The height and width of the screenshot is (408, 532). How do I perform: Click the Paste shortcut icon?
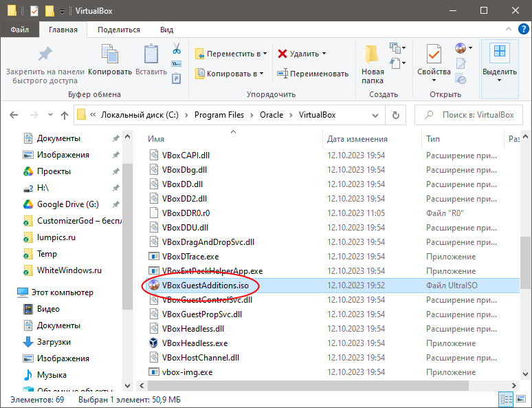point(177,78)
